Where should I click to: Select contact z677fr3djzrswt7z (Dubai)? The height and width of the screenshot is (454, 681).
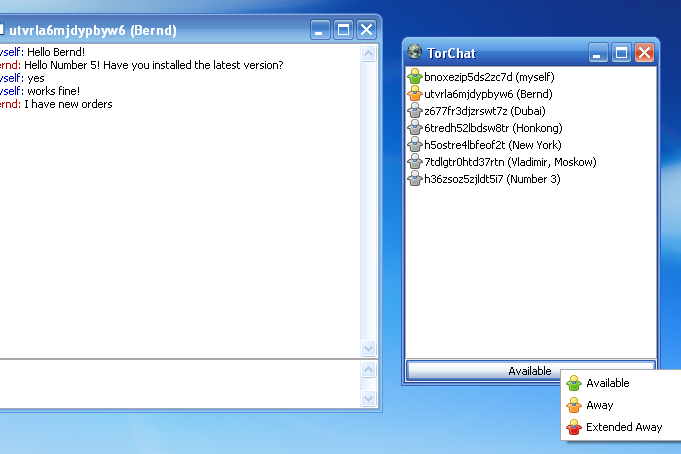[485, 111]
